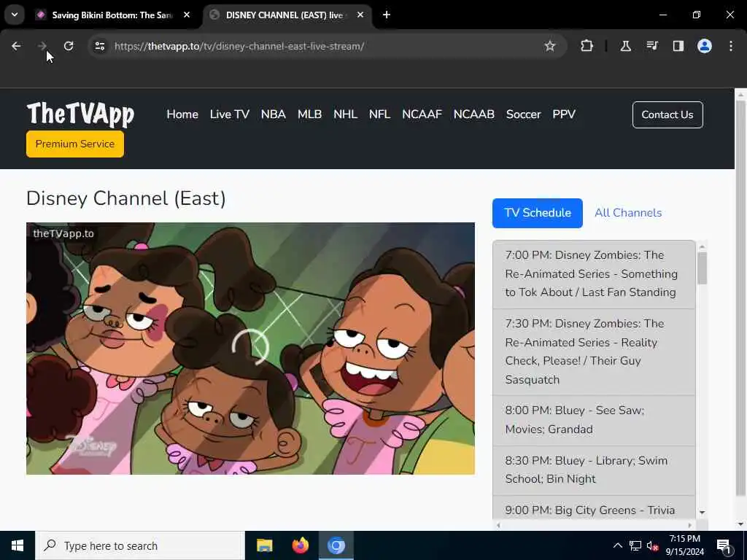This screenshot has height=560, width=747.
Task: Open the NHL menu item
Action: tap(345, 114)
